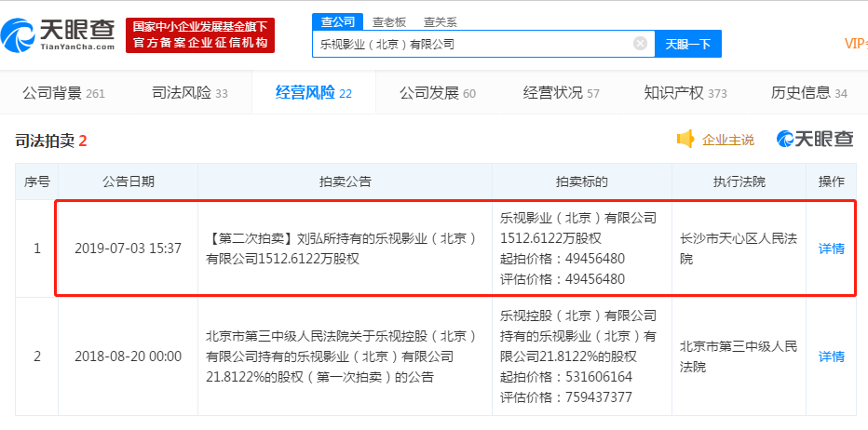Click the 【第二次拍卖】刘弘所持有 announcement text
The image size is (868, 430).
(341, 249)
